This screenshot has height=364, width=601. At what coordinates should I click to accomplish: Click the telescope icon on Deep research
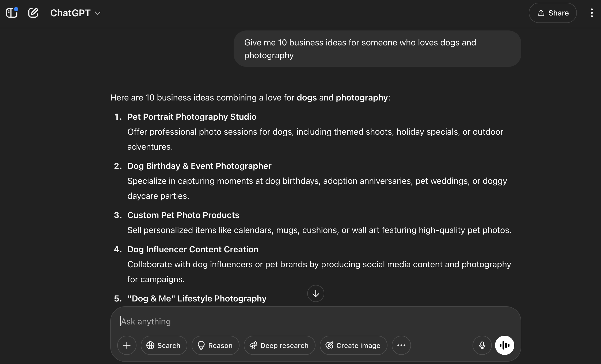(x=253, y=345)
